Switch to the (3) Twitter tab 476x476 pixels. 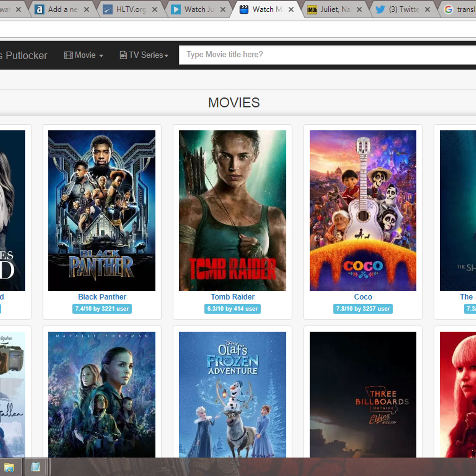click(404, 10)
